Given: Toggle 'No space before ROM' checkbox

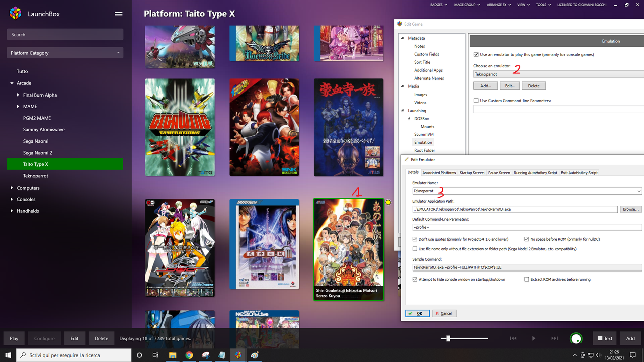Looking at the screenshot, I should 527,239.
